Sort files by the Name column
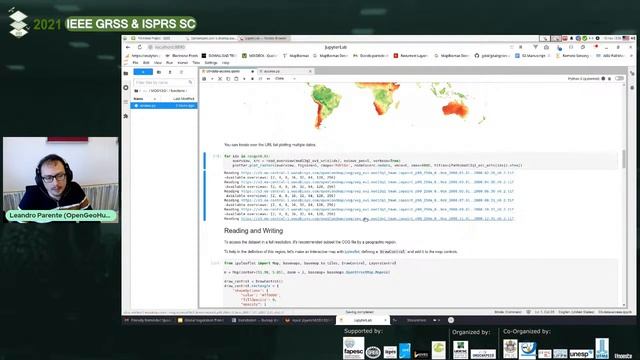 (138, 99)
